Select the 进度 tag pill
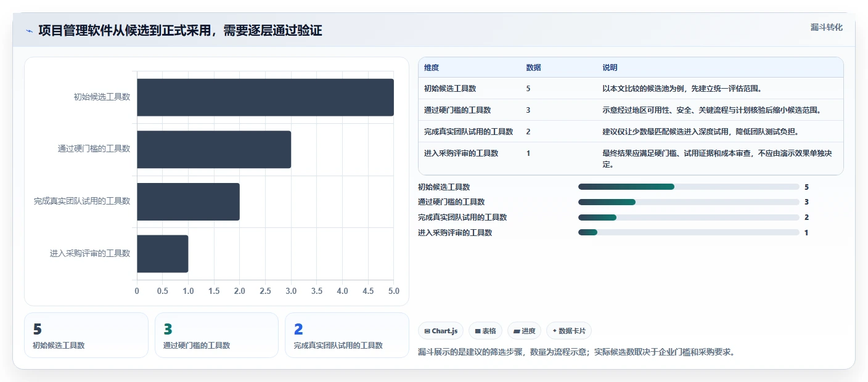The image size is (868, 382). pyautogui.click(x=524, y=331)
